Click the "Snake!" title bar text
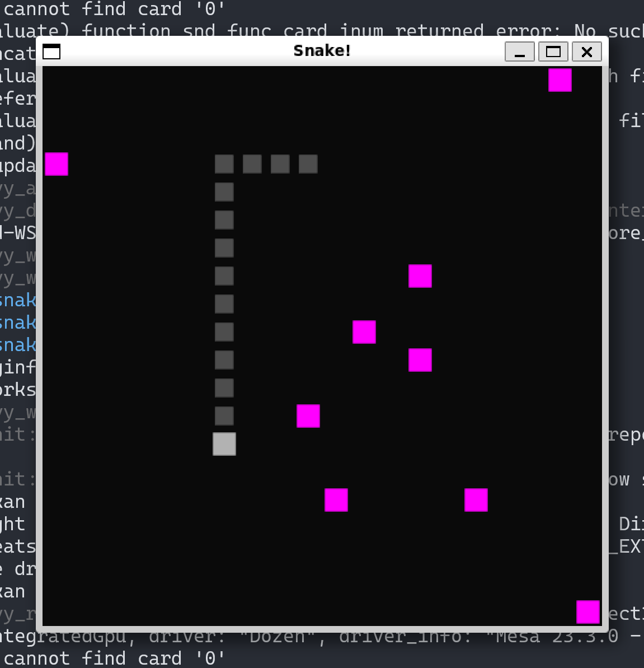Screen dimensions: 644x668 point(322,51)
